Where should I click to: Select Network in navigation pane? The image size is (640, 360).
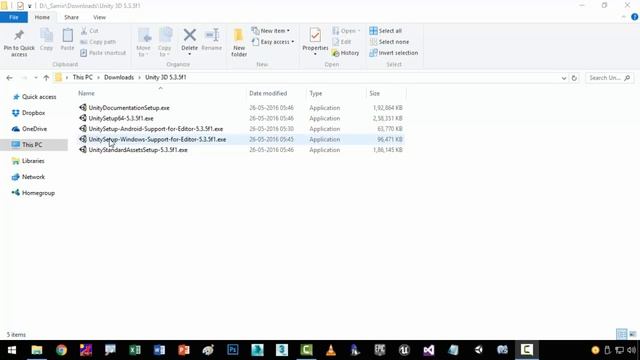(x=28, y=177)
